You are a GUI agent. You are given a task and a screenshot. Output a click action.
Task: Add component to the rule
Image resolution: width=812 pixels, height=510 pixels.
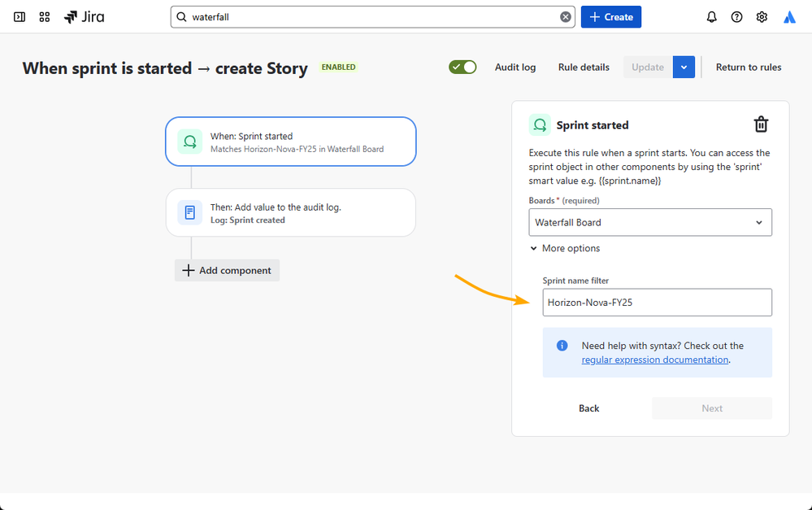pyautogui.click(x=227, y=271)
